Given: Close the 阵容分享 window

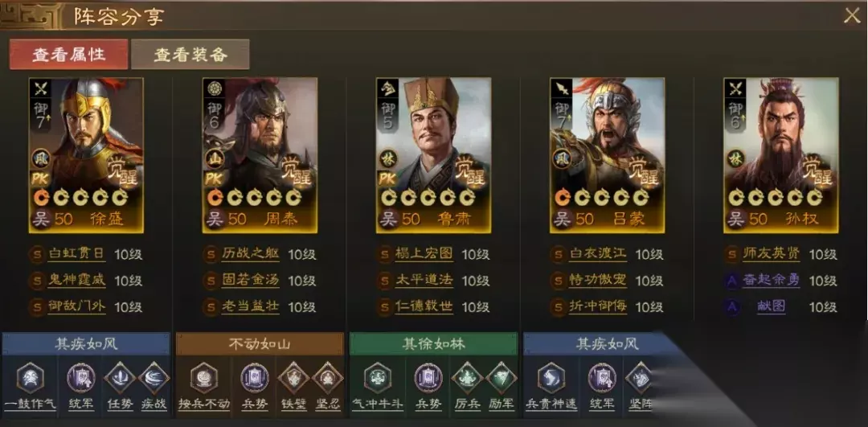Looking at the screenshot, I should click(x=851, y=16).
